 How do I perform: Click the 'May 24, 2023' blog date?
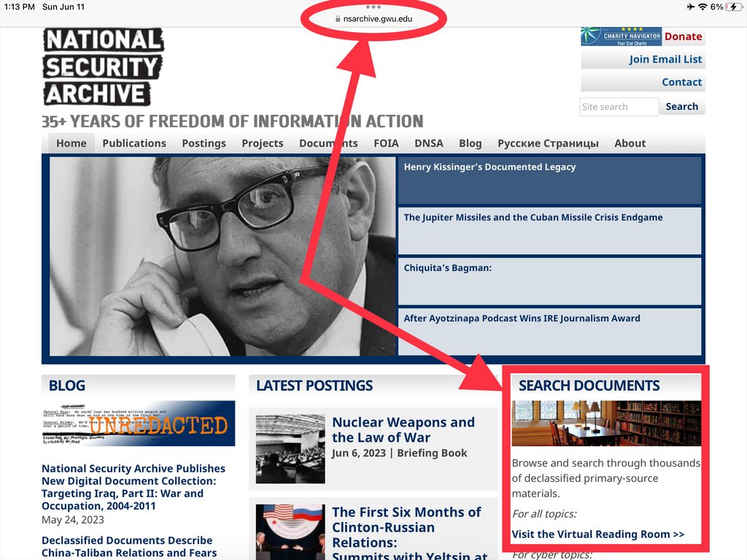(x=73, y=519)
